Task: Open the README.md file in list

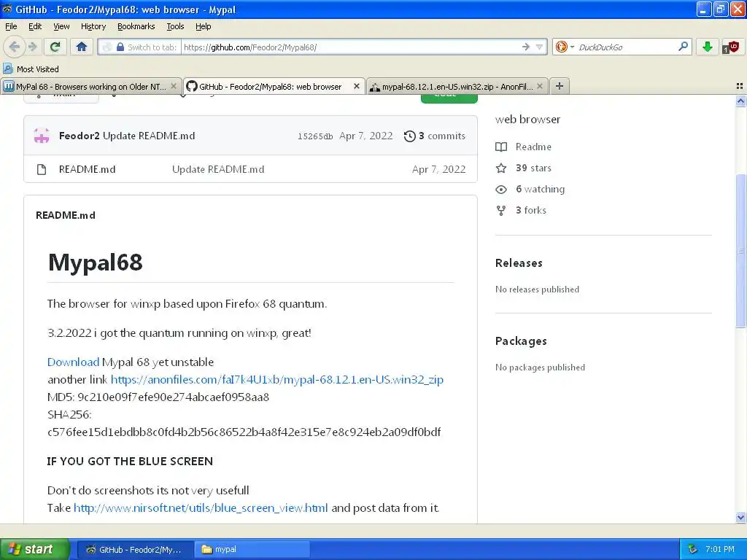Action: 88,169
